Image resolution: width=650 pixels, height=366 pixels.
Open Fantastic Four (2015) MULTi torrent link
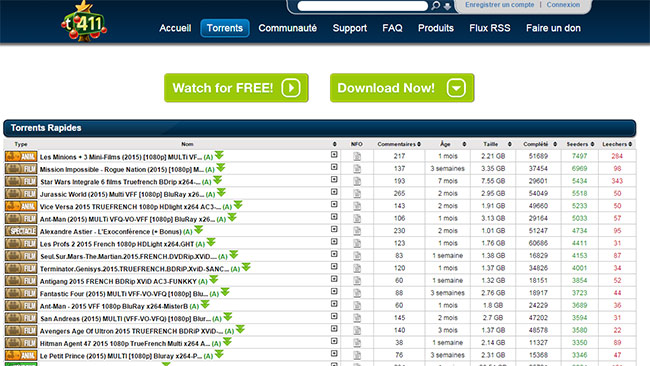(x=124, y=294)
